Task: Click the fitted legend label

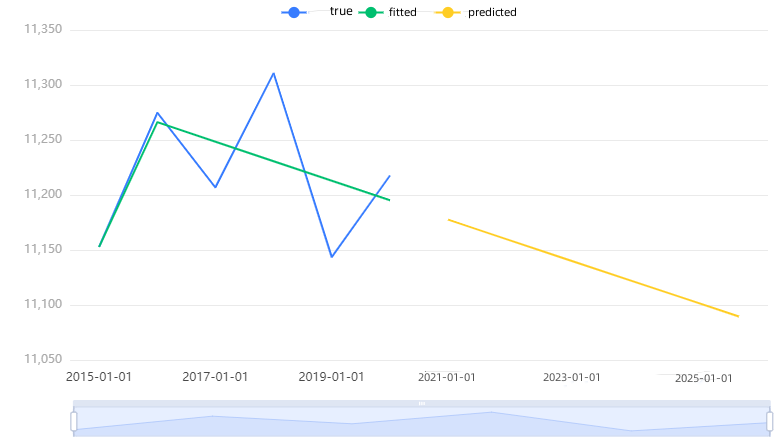Action: coord(402,12)
